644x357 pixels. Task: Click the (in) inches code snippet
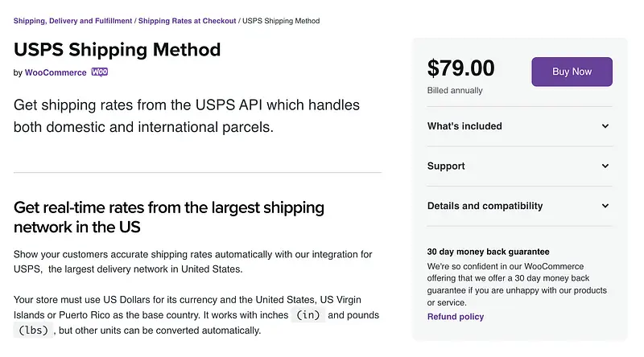pos(309,315)
